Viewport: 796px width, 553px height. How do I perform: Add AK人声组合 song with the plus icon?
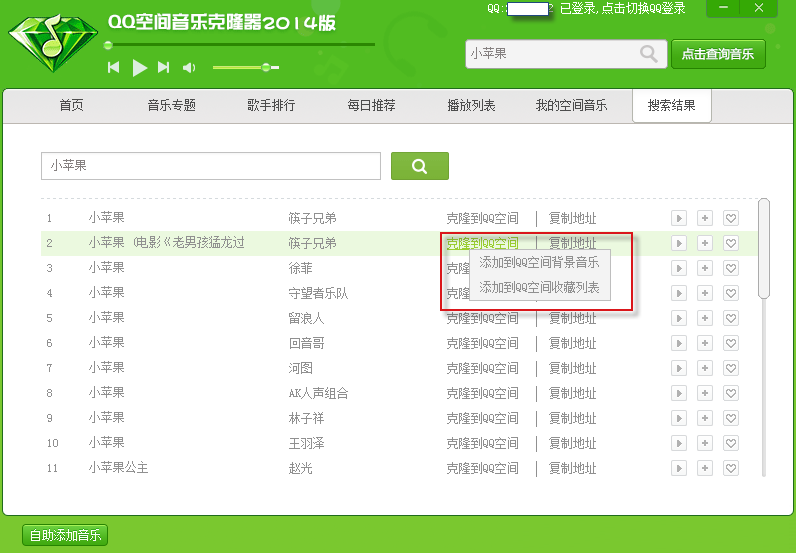pyautogui.click(x=705, y=393)
